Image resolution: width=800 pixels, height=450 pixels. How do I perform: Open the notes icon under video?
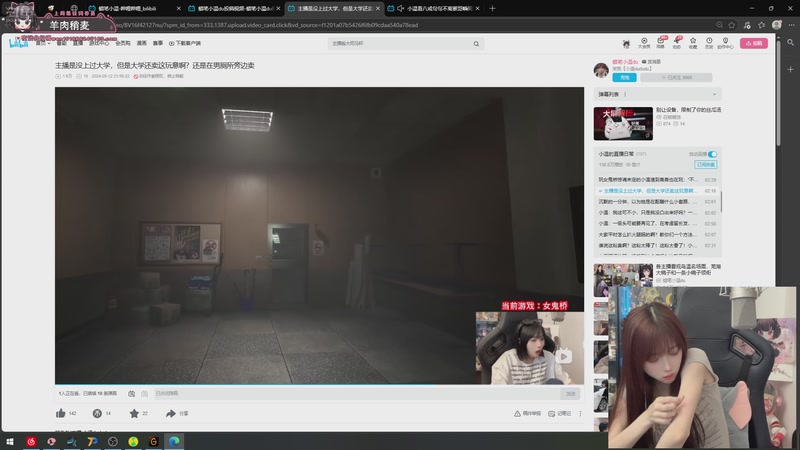point(552,413)
